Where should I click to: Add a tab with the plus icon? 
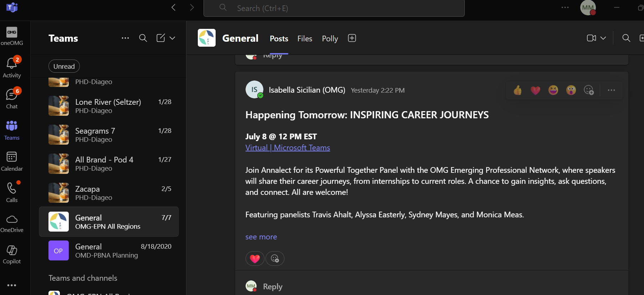[x=352, y=38]
